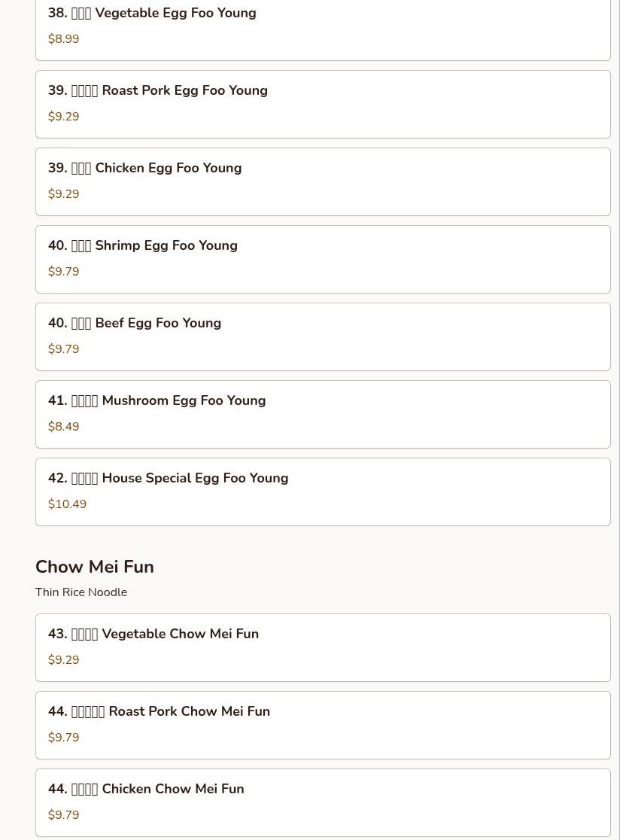Image resolution: width=635 pixels, height=840 pixels.
Task: Select Roast Pork Egg Foo Young
Action: 184,91
